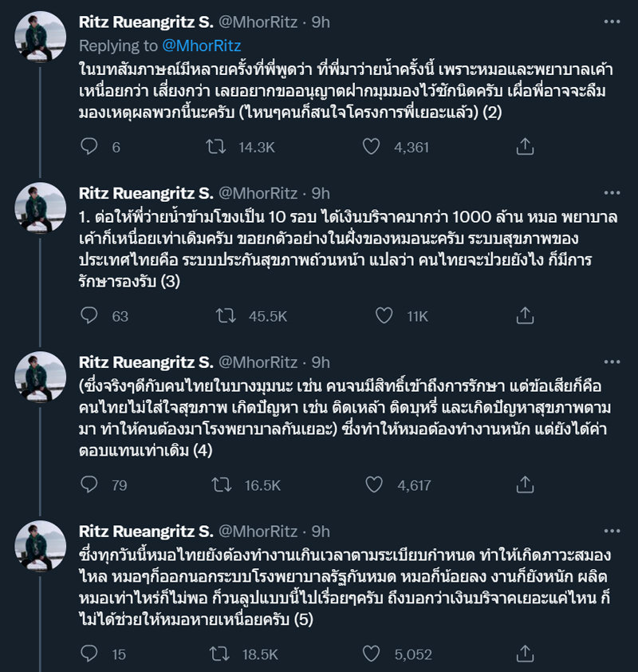Open the 9h timestamp of the last tweet
Image resolution: width=638 pixels, height=672 pixels.
tap(321, 531)
